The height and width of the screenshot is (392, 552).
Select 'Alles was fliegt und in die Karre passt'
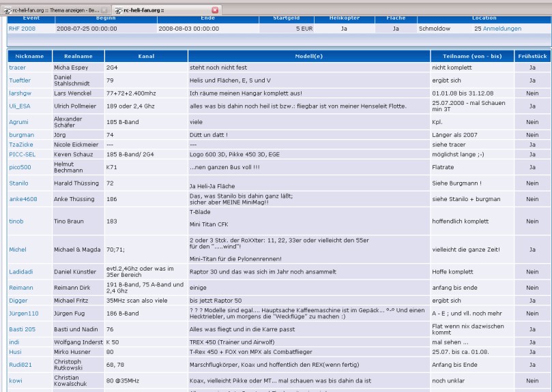pyautogui.click(x=242, y=329)
